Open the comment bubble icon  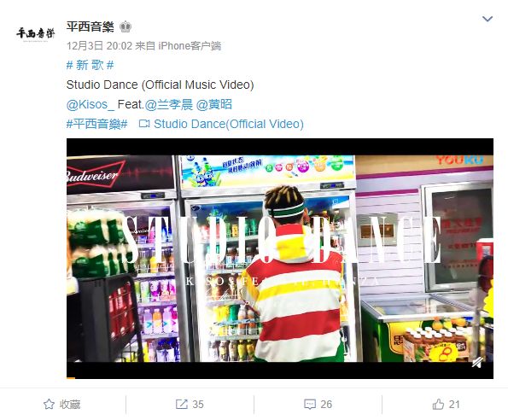[310, 404]
